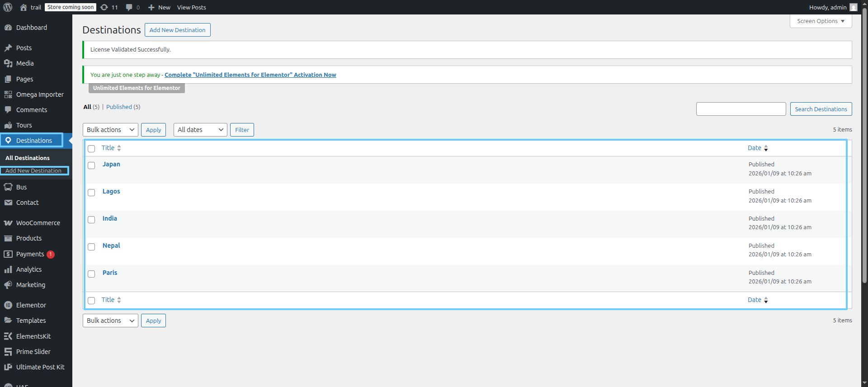
Task: Toggle the select-all checkbox in table header
Action: pyautogui.click(x=91, y=149)
